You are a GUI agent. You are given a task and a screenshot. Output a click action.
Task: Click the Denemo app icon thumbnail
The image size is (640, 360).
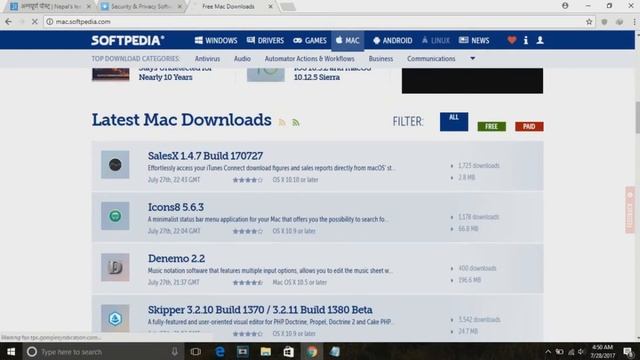tap(115, 267)
